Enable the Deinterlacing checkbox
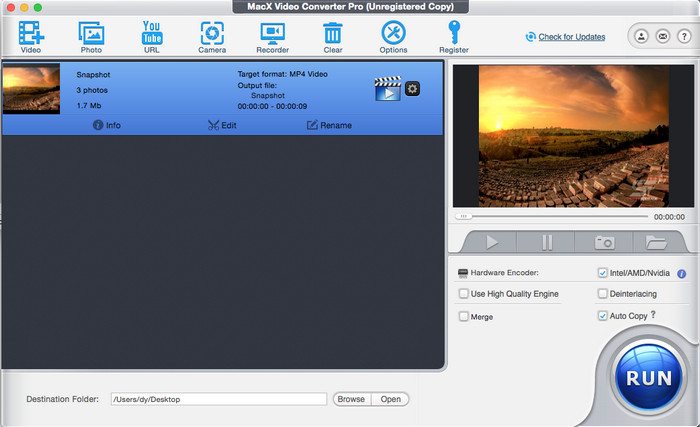The image size is (700, 427). pos(603,293)
